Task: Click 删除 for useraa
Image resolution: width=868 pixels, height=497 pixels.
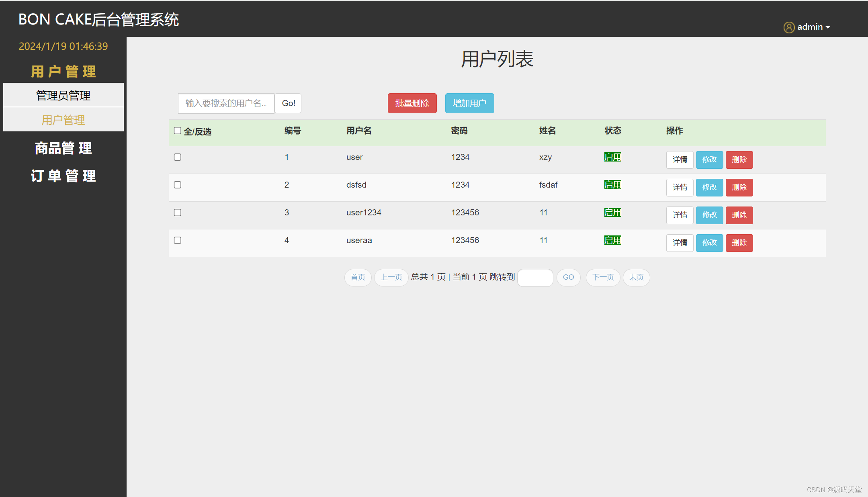Action: coord(739,243)
